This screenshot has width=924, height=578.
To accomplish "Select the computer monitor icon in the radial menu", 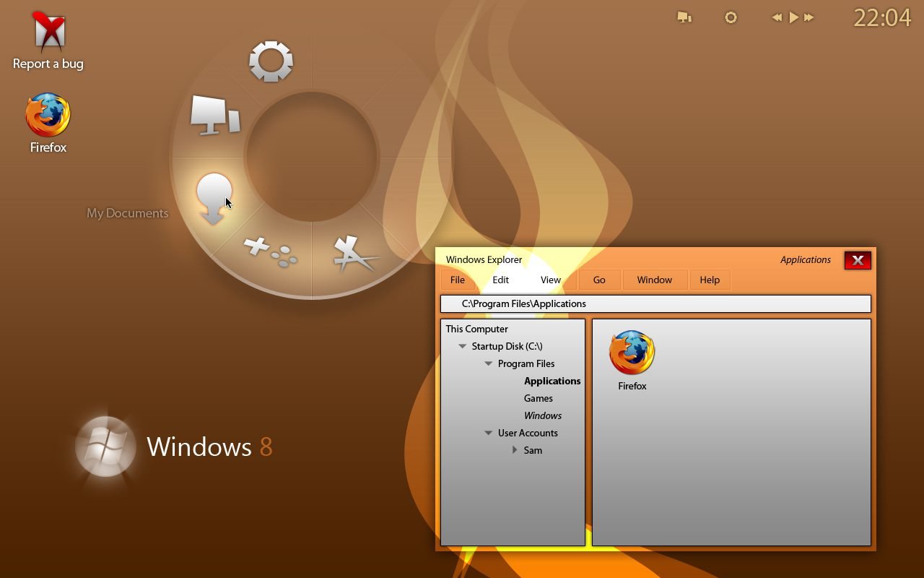I will [x=214, y=116].
